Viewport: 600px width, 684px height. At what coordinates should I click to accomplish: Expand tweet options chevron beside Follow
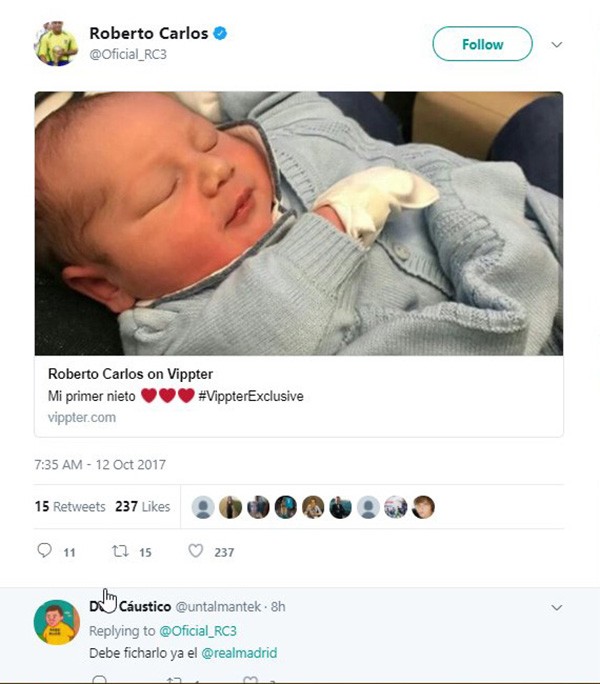[x=557, y=45]
